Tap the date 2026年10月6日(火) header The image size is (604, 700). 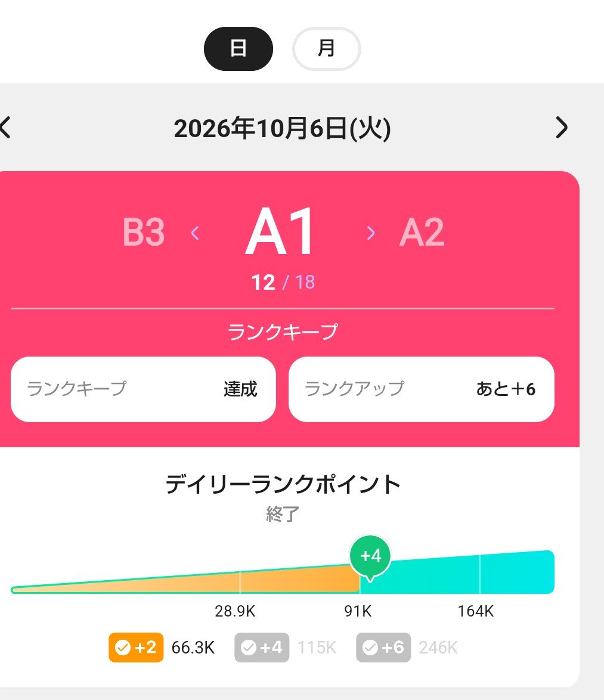click(x=282, y=129)
